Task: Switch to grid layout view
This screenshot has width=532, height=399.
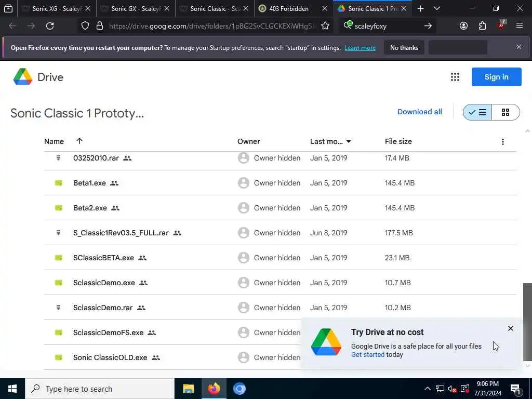Action: click(x=506, y=112)
